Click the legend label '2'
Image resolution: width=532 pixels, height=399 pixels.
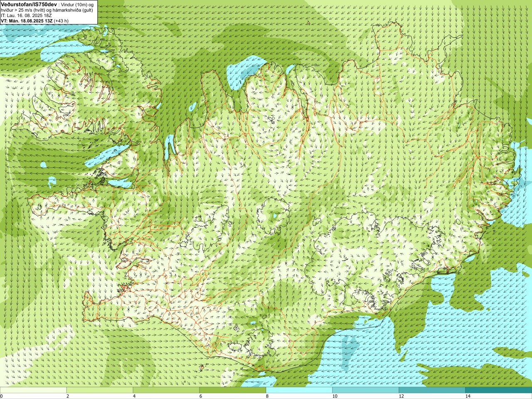coord(68,396)
